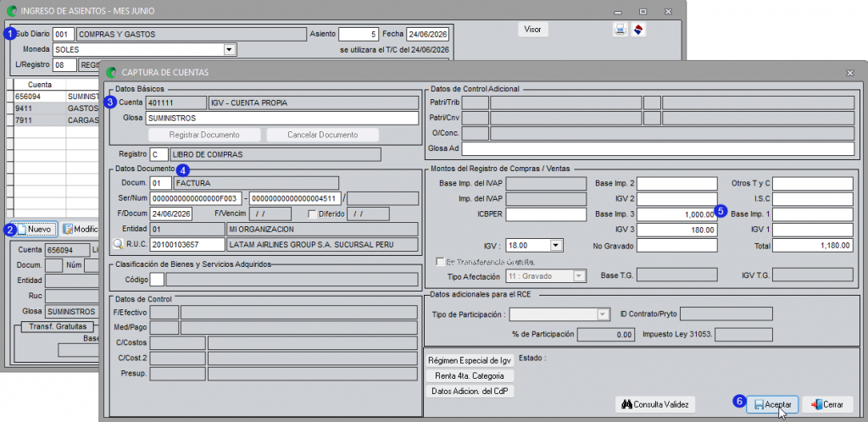Close the Captura de Cuentas dialog
The height and width of the screenshot is (422, 868).
coord(849,73)
